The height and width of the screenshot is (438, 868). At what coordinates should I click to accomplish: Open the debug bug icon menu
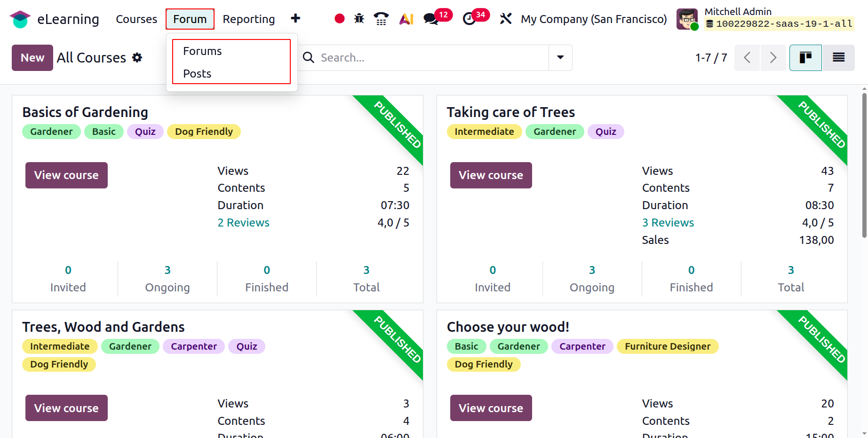coord(359,19)
